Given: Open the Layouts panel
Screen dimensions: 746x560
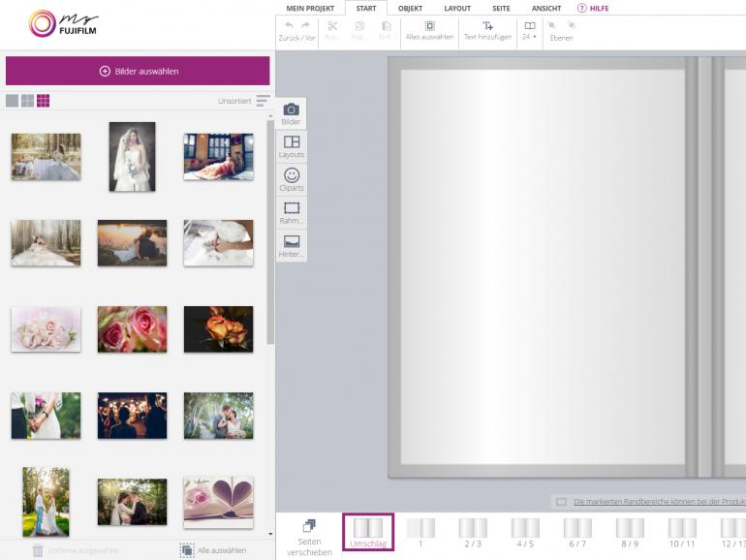Looking at the screenshot, I should (291, 146).
